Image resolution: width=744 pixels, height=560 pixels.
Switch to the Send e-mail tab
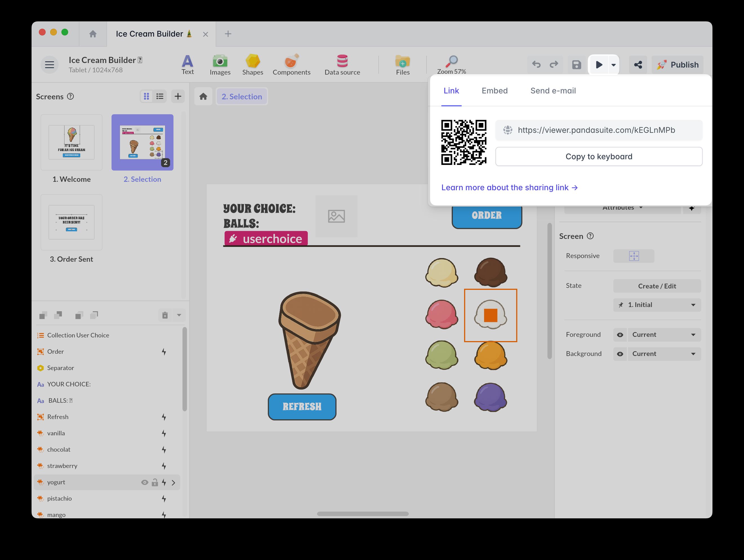coord(553,91)
